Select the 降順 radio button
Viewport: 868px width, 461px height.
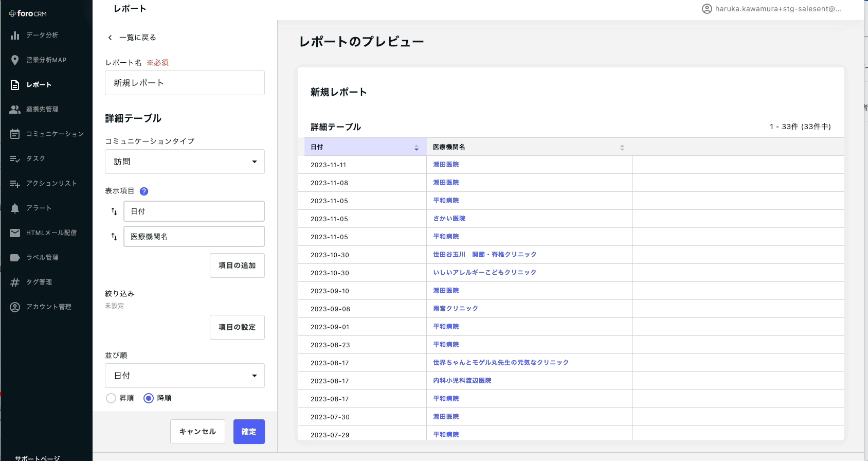coord(149,398)
